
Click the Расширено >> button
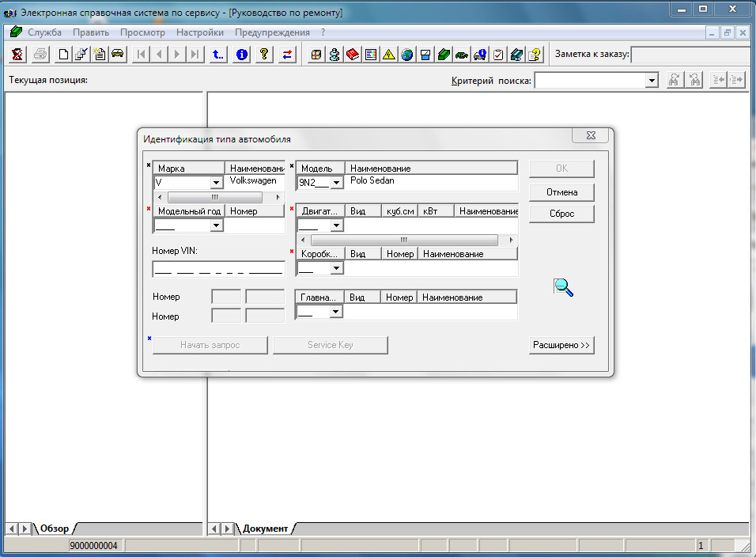(561, 346)
